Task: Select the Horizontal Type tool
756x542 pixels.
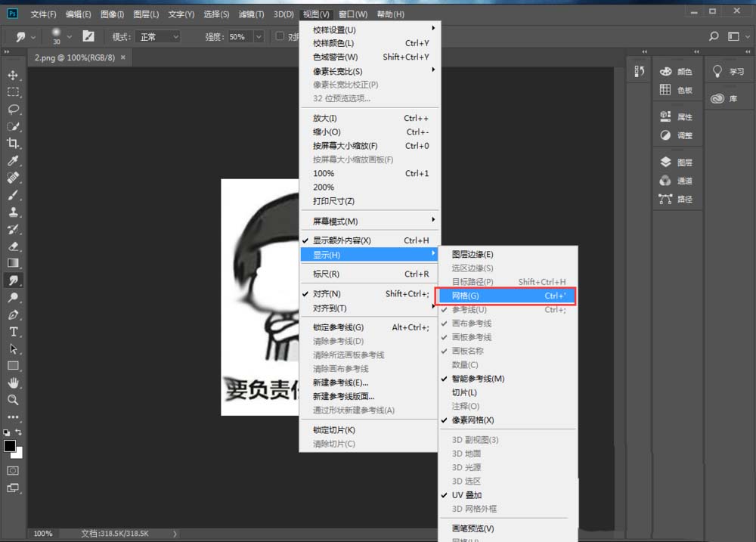Action: pyautogui.click(x=13, y=332)
